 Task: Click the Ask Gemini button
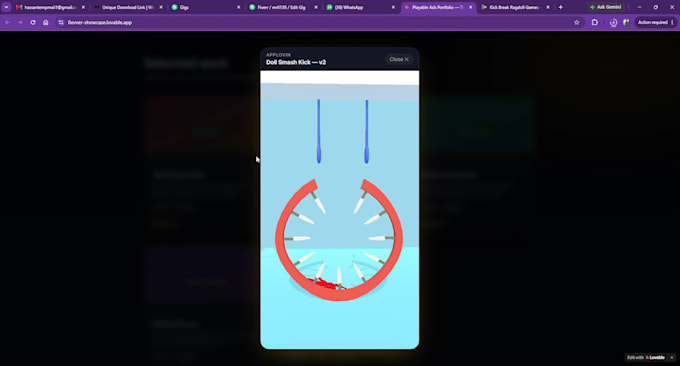pos(605,7)
